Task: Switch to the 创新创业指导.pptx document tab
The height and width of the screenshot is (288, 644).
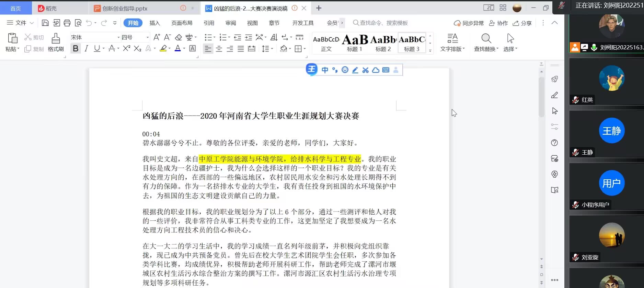Action: (125, 8)
